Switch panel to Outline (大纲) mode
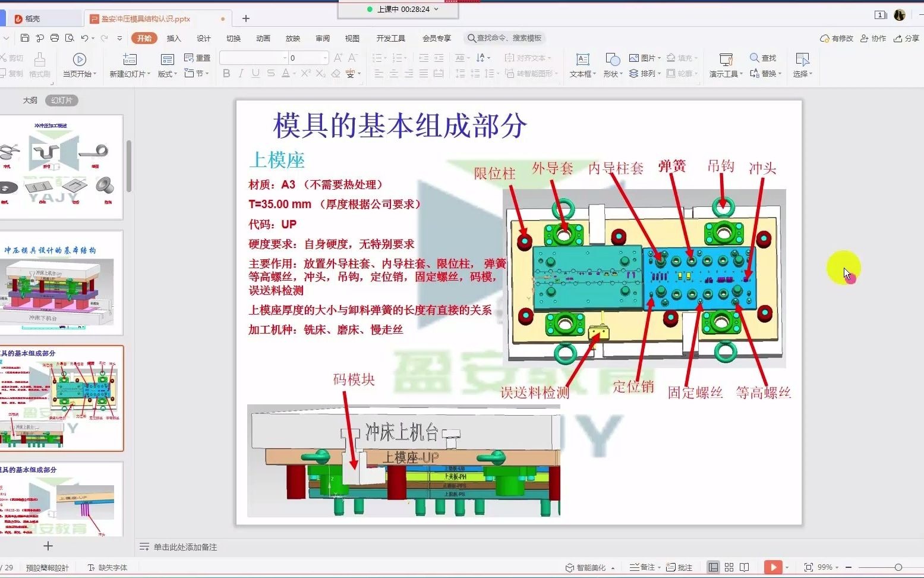Image resolution: width=924 pixels, height=578 pixels. tap(30, 100)
